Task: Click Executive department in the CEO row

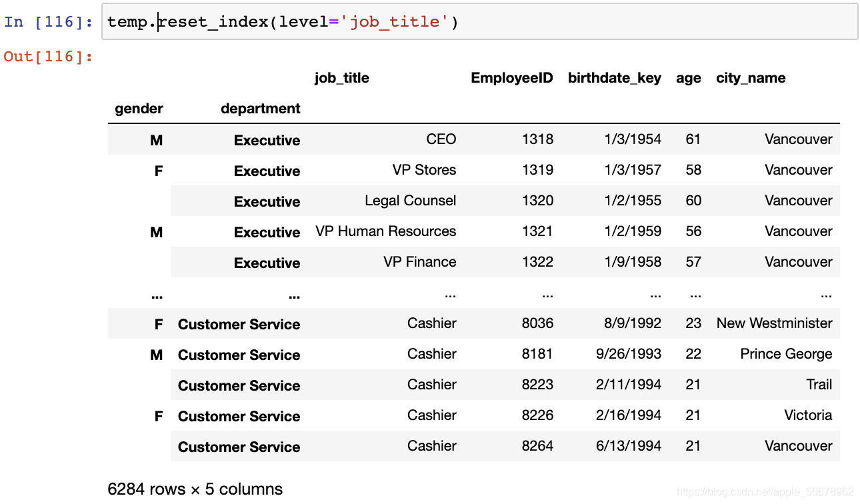Action: point(267,141)
